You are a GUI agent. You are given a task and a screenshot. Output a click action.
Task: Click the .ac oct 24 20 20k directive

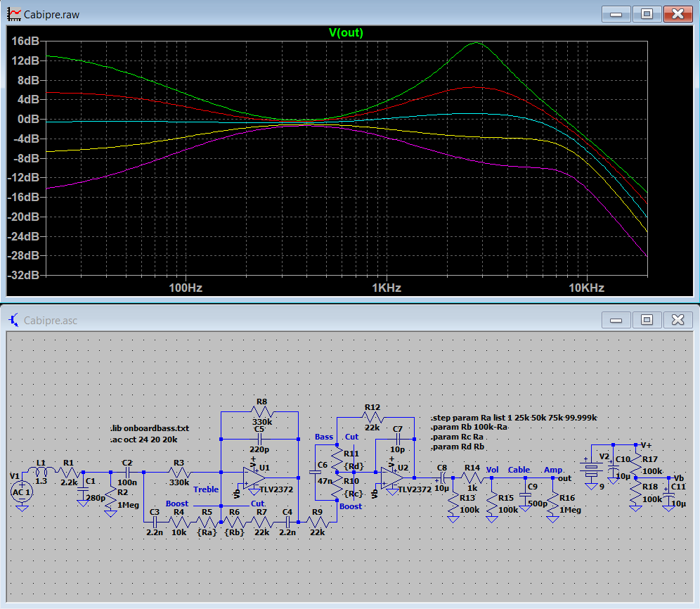(x=144, y=440)
